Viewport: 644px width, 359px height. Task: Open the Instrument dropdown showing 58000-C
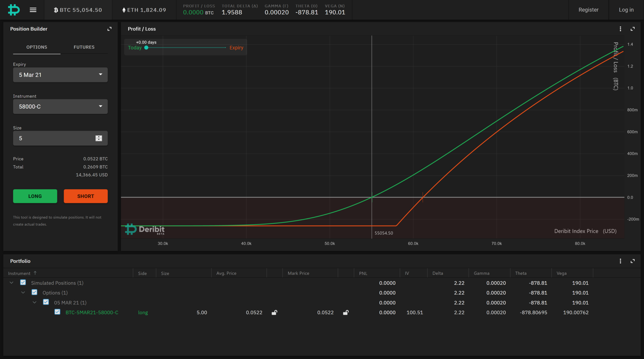(60, 106)
